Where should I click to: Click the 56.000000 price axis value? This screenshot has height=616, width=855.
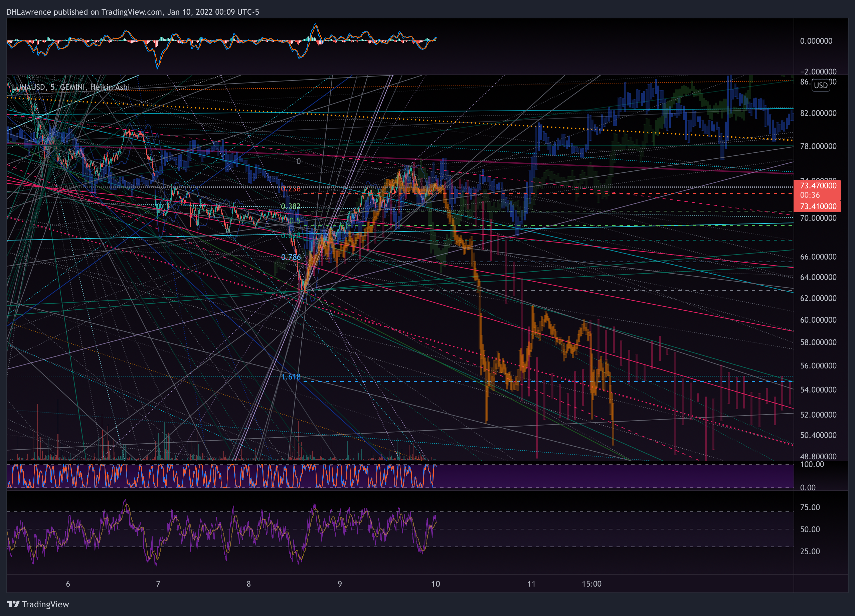coord(818,366)
